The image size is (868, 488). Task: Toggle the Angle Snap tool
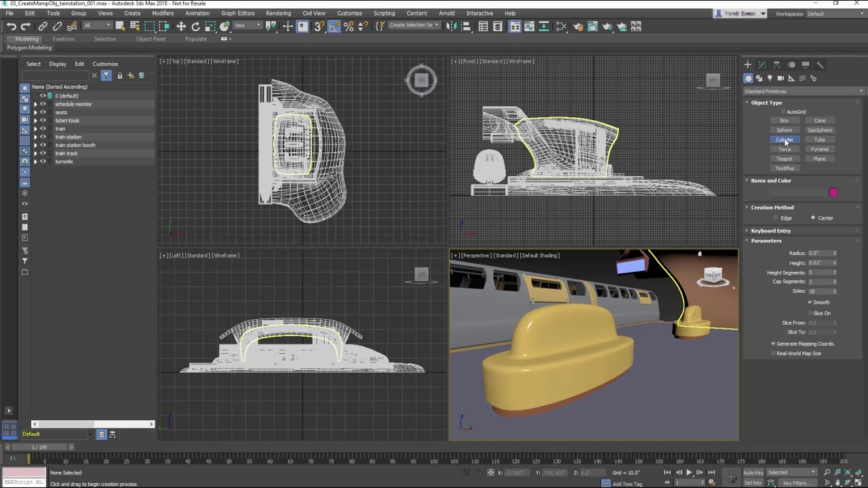334,26
